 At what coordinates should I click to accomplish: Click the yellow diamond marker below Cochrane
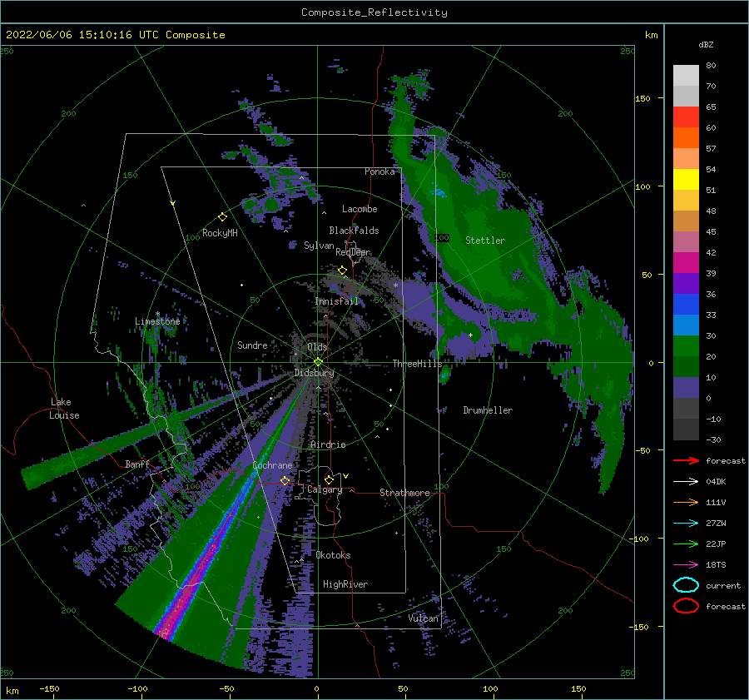click(x=285, y=480)
